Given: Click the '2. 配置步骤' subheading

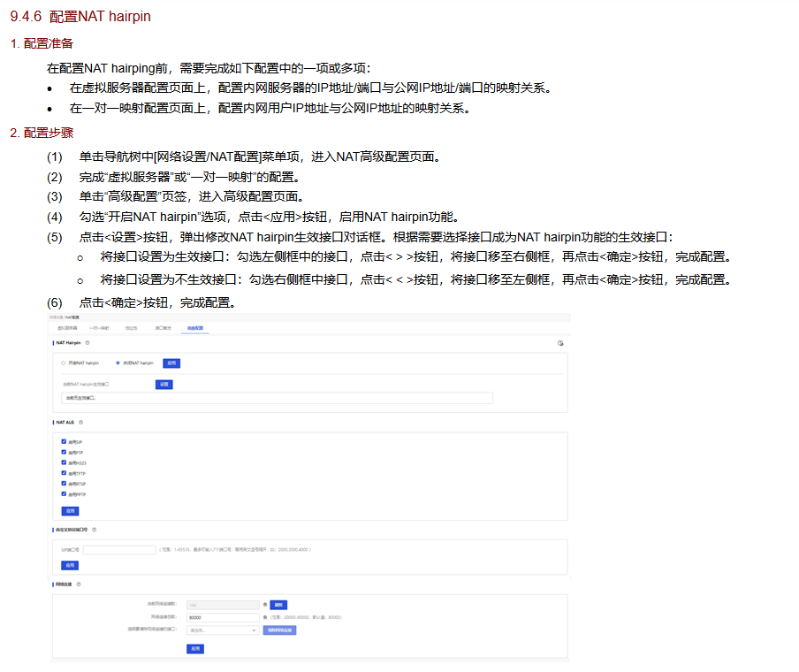Looking at the screenshot, I should click(x=42, y=134).
